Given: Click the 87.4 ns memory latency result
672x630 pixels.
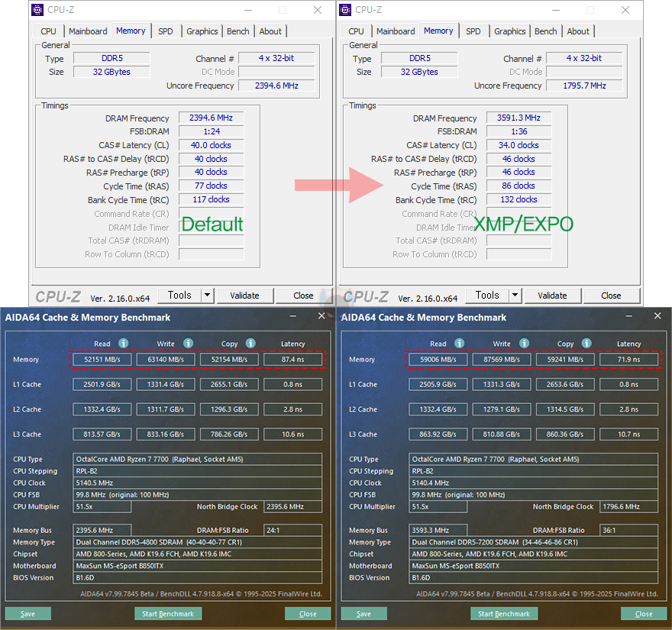Looking at the screenshot, I should coord(292,359).
